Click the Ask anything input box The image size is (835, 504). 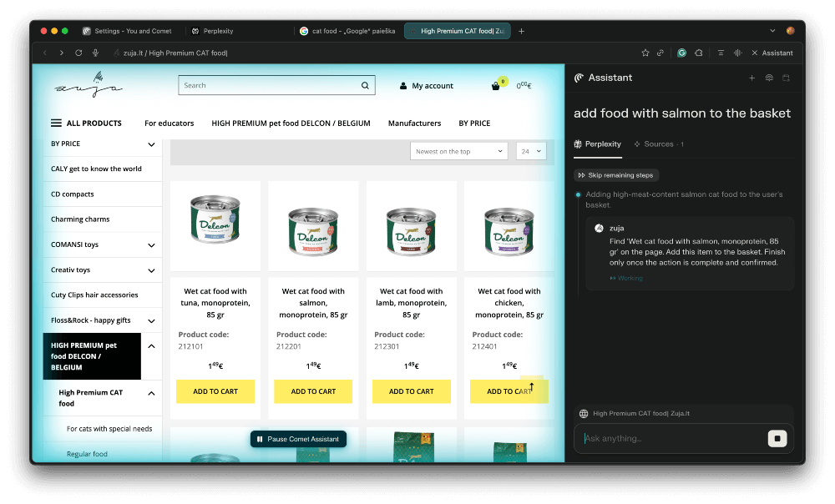click(x=674, y=439)
